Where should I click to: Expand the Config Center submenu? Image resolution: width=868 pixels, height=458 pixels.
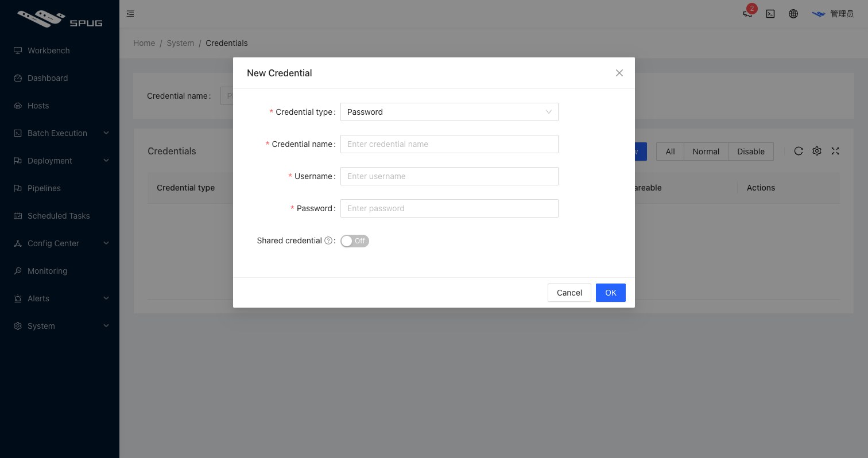[x=106, y=243]
